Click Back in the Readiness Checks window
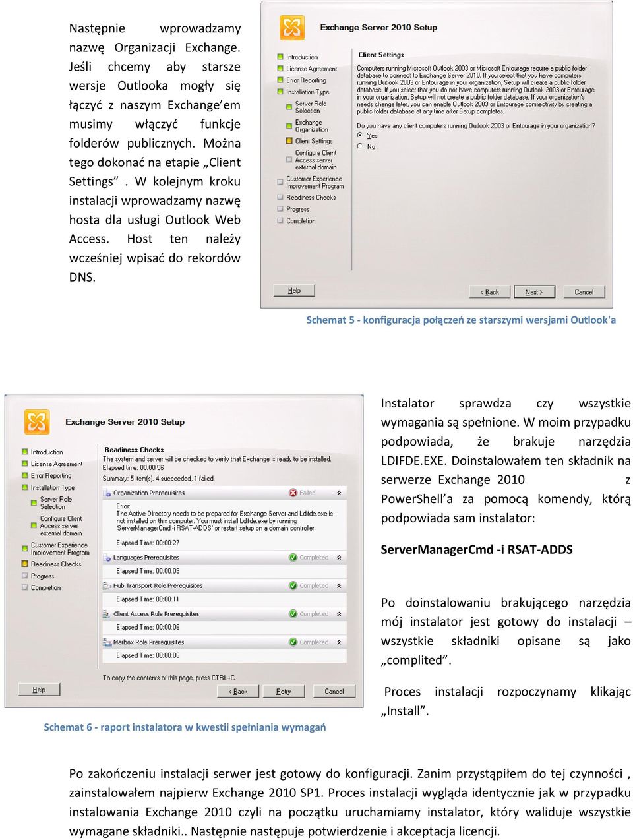Image resolution: width=633 pixels, height=840 pixels. (x=238, y=691)
